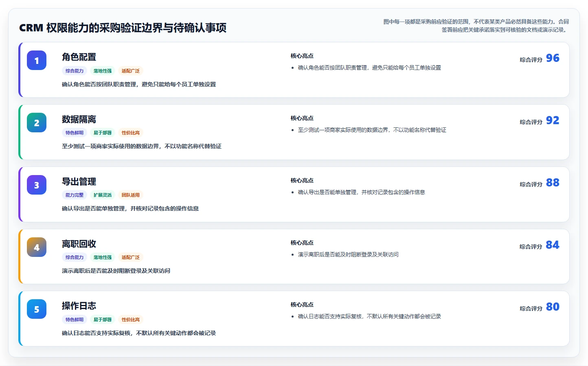
Task: Click the 核心亮点 heading in the 导出管理 card
Action: (x=302, y=181)
